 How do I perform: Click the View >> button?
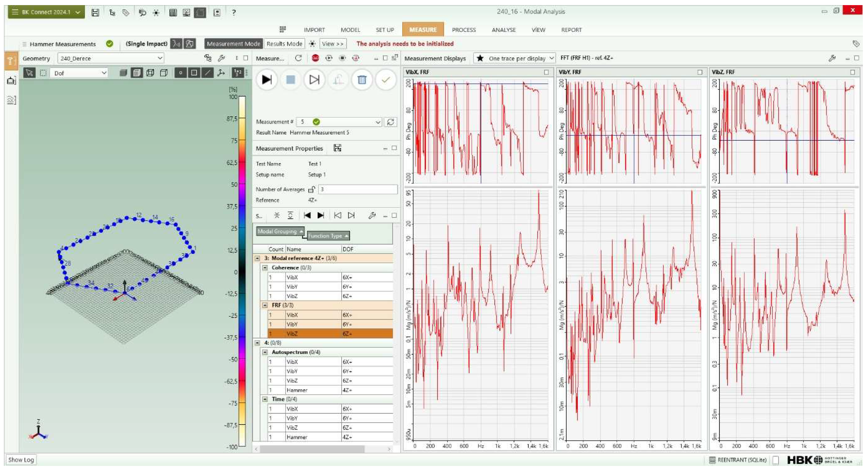click(x=332, y=44)
